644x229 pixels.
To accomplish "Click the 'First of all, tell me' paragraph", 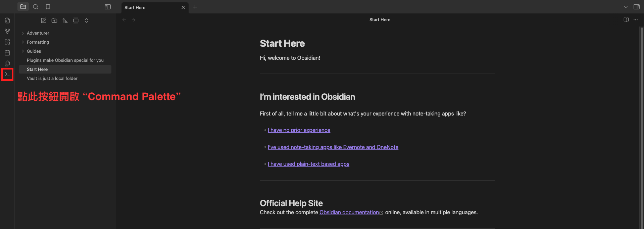I will click(363, 113).
